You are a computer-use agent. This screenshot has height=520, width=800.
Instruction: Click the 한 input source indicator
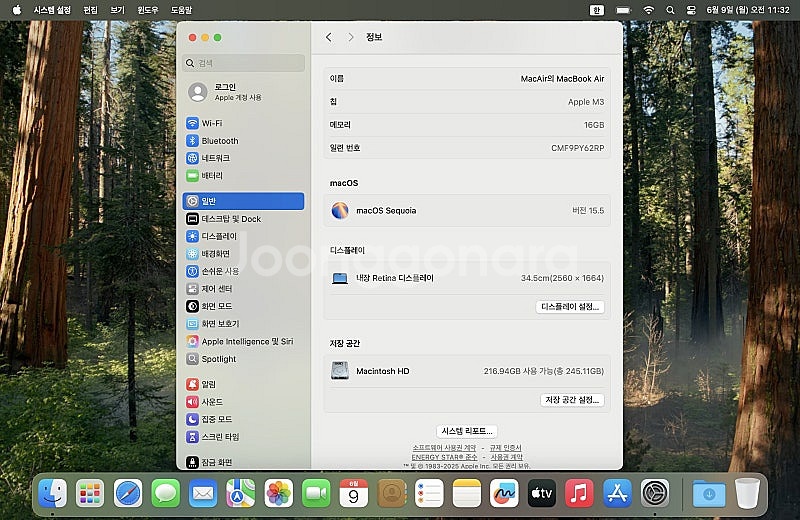tap(596, 10)
